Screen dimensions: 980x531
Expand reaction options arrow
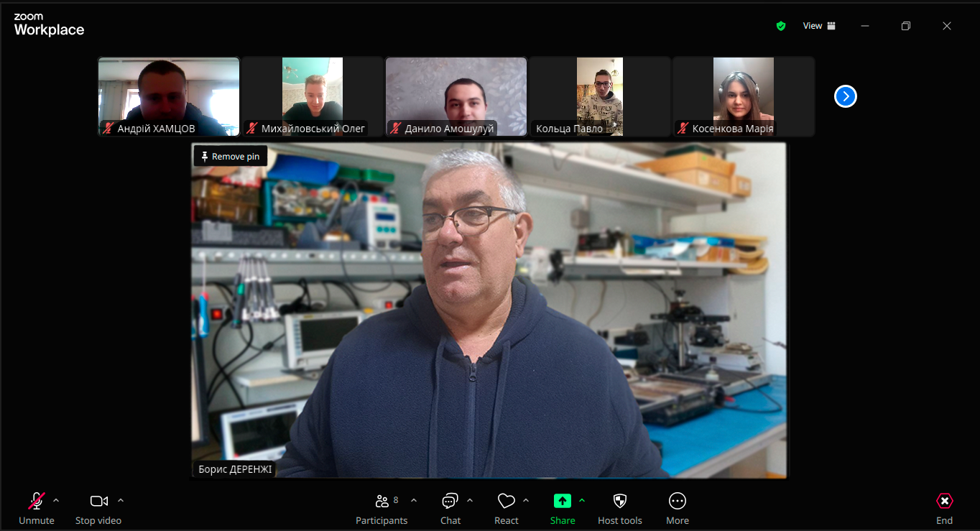pyautogui.click(x=526, y=500)
